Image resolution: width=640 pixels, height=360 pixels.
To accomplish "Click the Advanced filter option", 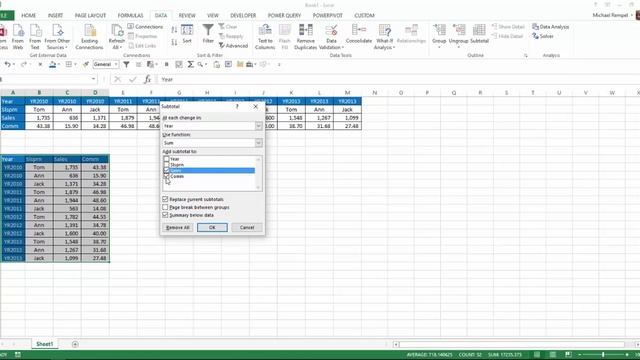I will point(233,46).
